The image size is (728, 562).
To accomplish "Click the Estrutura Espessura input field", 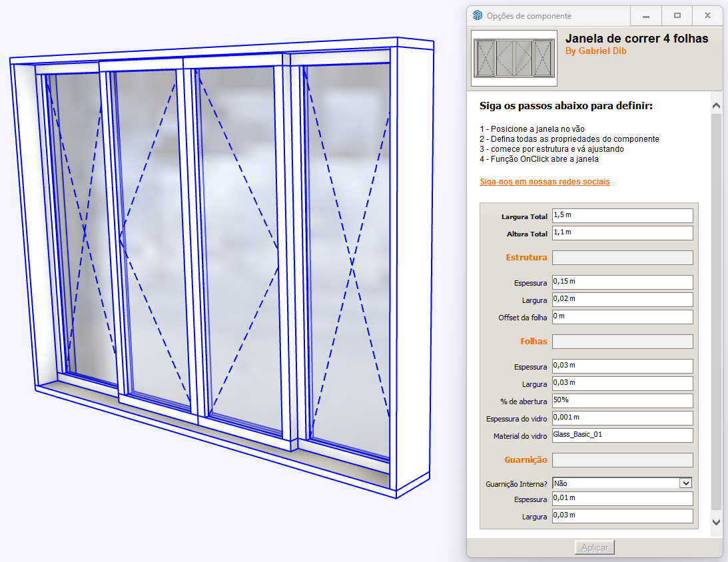I will pos(622,282).
